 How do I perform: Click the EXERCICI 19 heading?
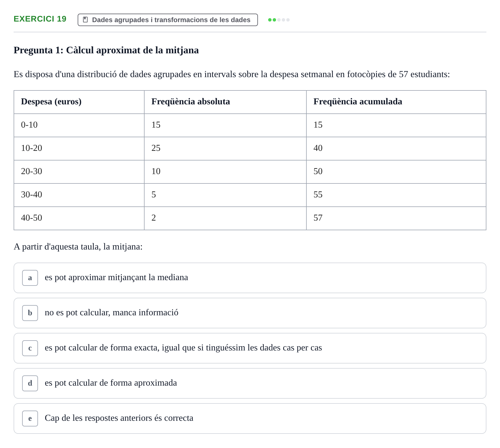[x=40, y=19]
